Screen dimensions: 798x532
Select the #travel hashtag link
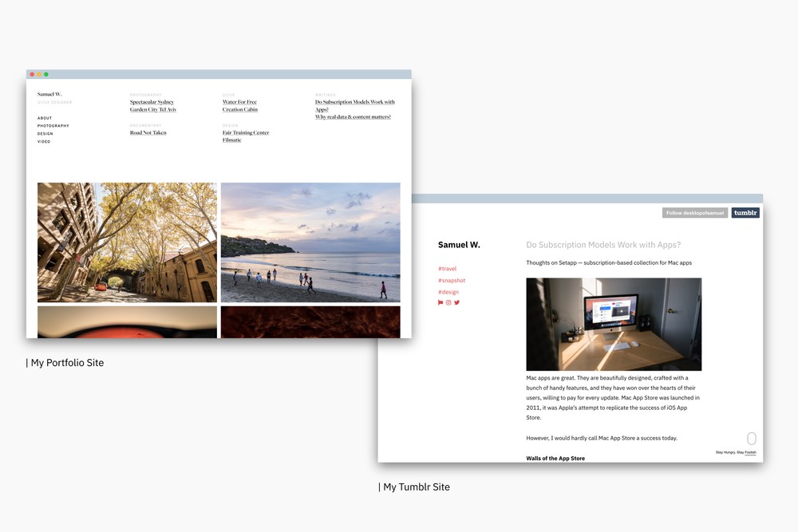click(448, 269)
